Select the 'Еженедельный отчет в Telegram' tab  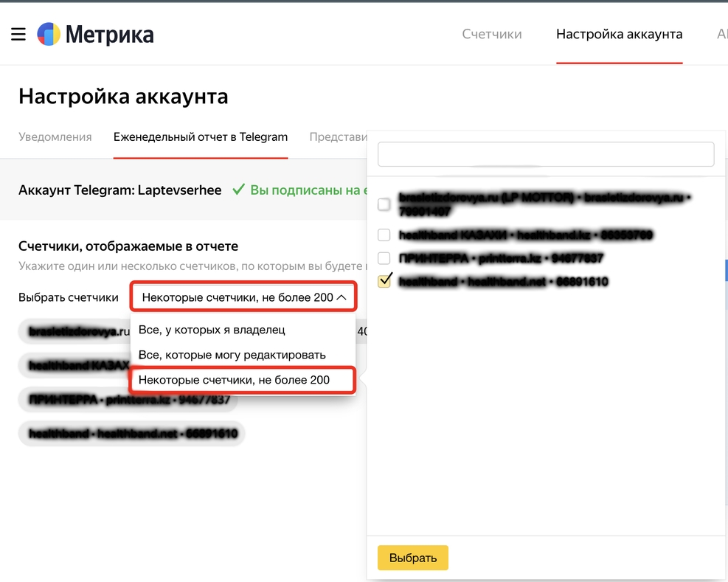(x=201, y=137)
